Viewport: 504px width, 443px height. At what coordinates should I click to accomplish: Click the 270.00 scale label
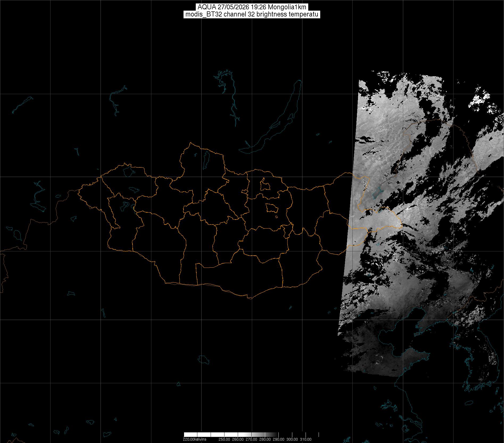[251, 439]
